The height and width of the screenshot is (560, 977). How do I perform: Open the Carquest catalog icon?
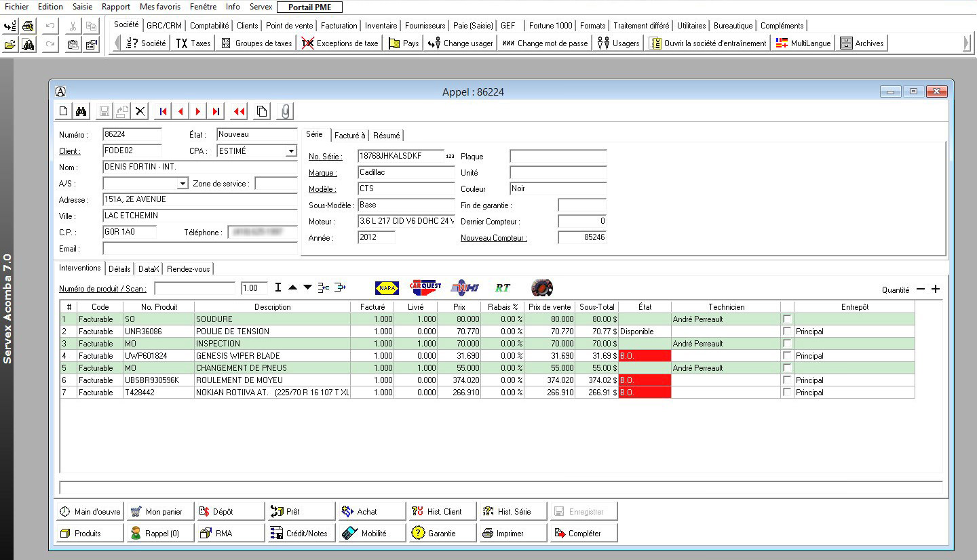coord(425,288)
